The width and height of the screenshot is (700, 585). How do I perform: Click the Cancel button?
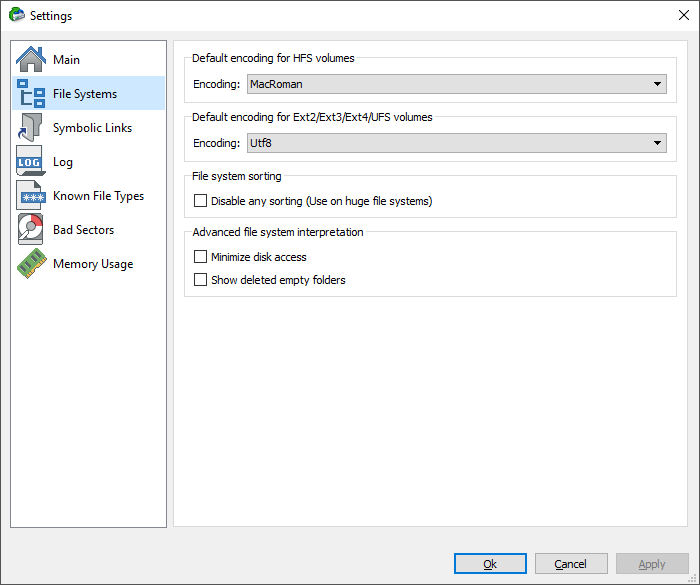[571, 564]
